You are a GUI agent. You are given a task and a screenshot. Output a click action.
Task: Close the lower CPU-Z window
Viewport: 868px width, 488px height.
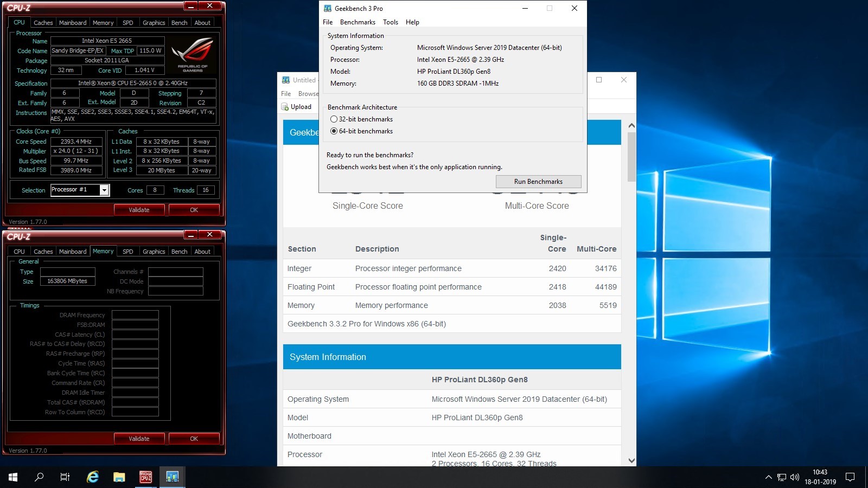coord(209,235)
